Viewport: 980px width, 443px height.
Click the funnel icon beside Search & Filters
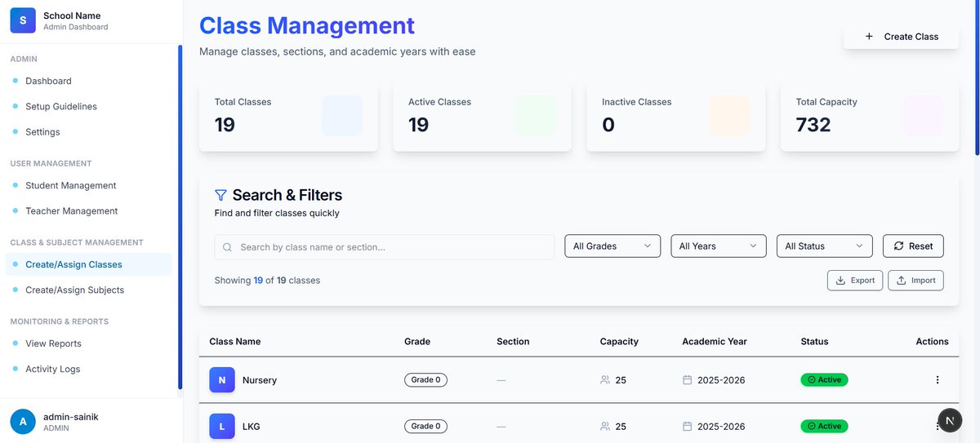(x=220, y=195)
